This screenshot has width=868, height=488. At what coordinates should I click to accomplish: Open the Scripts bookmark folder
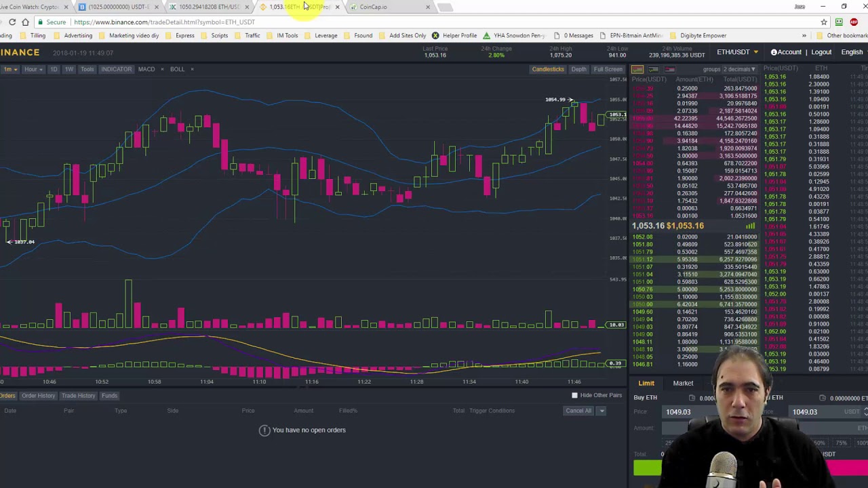point(214,35)
